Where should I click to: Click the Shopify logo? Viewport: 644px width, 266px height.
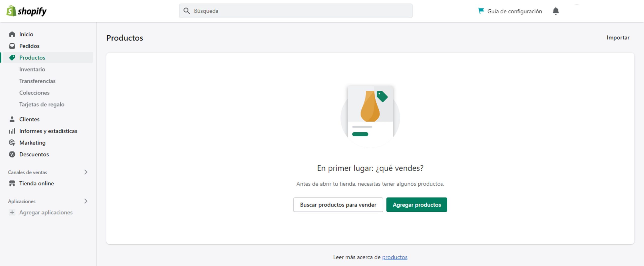pos(26,11)
